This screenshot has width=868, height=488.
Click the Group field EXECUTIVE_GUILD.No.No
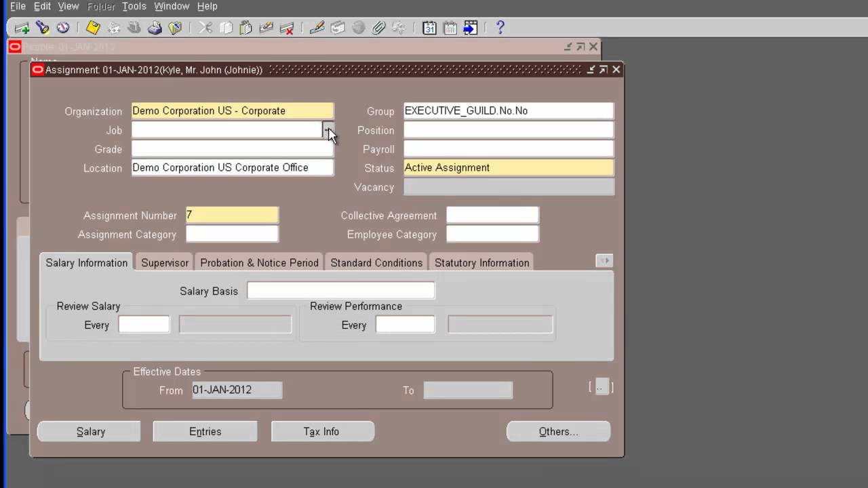coord(509,110)
